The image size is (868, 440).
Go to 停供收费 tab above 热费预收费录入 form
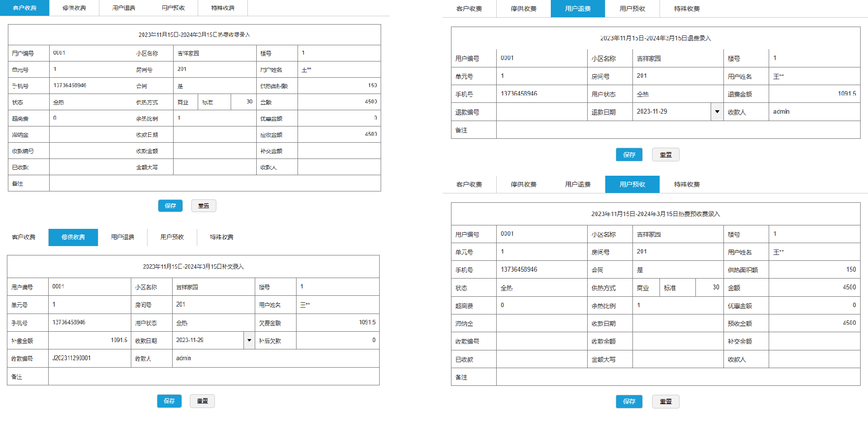coord(524,185)
